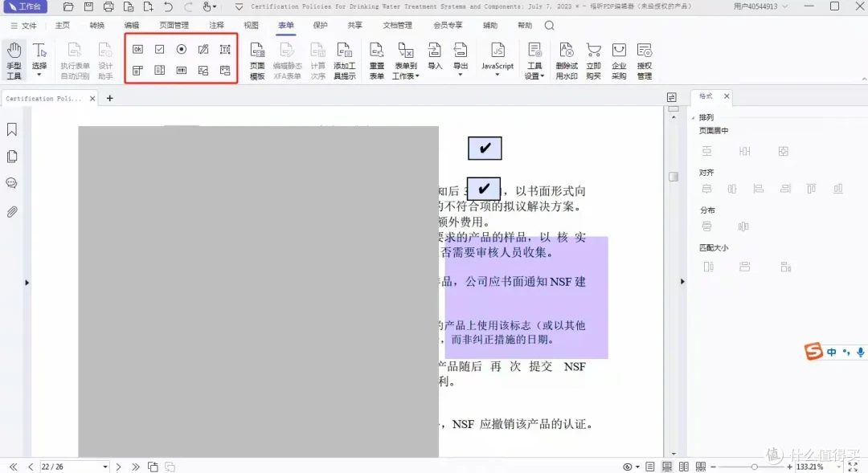Screen dimensions: 868x473
Task: Enable single page view in status bar
Action: [x=650, y=467]
